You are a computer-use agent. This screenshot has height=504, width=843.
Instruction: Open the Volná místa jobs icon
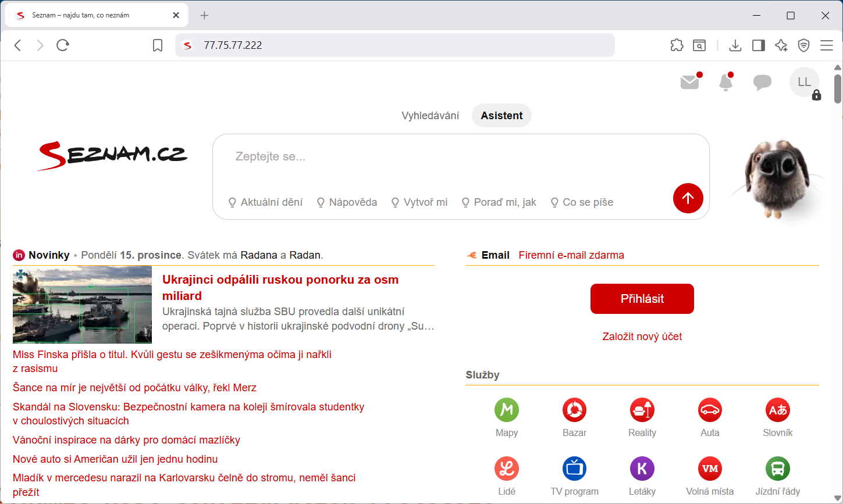coord(710,468)
